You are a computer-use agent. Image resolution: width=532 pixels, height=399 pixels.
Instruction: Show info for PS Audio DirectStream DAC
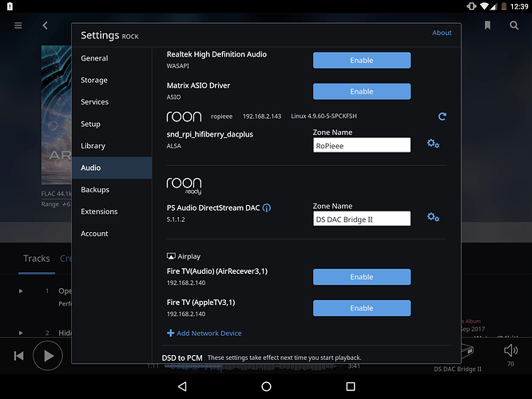[x=267, y=207]
